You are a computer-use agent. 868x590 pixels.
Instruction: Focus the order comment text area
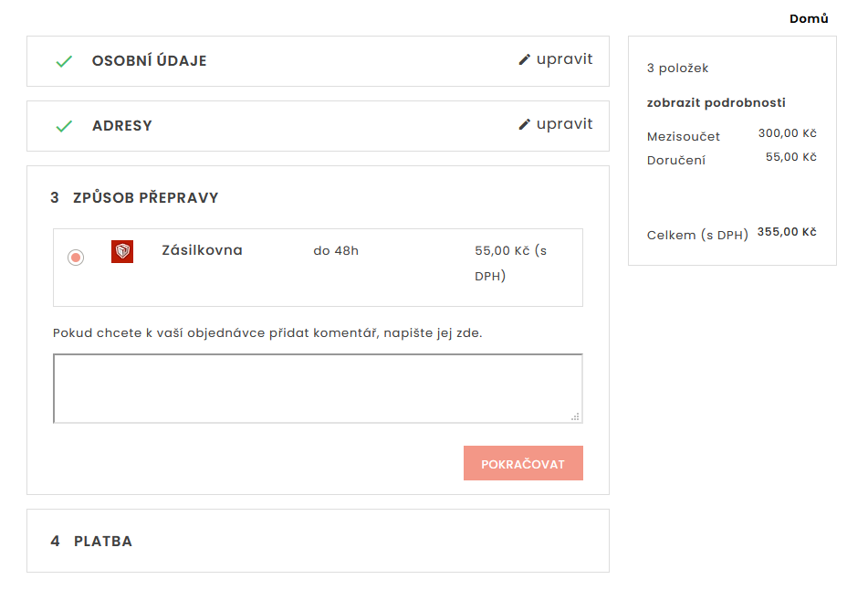click(318, 388)
